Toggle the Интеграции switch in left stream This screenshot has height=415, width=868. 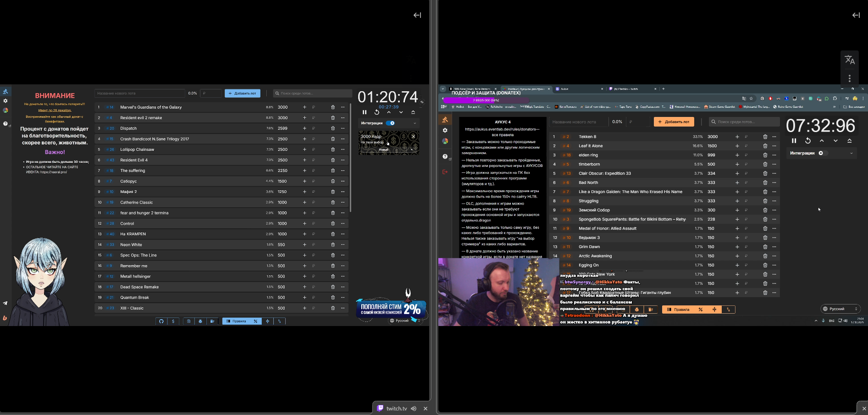pyautogui.click(x=390, y=123)
